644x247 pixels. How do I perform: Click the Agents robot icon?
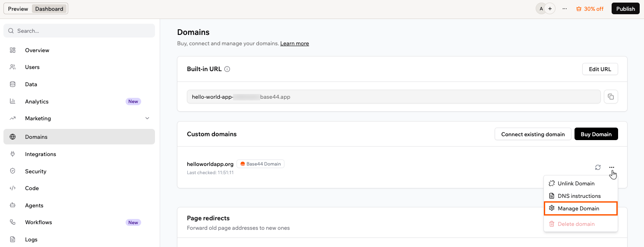tap(13, 205)
